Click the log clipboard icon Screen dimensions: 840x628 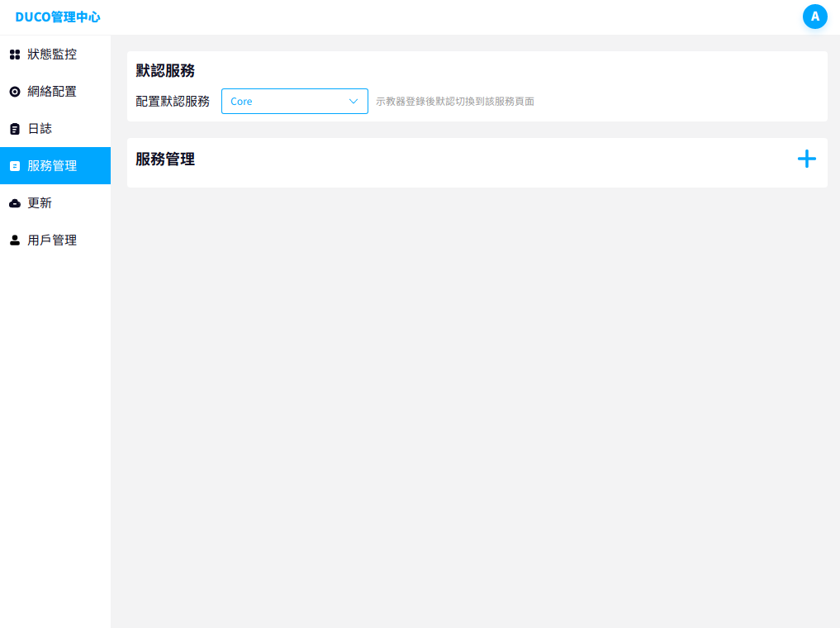(x=15, y=129)
